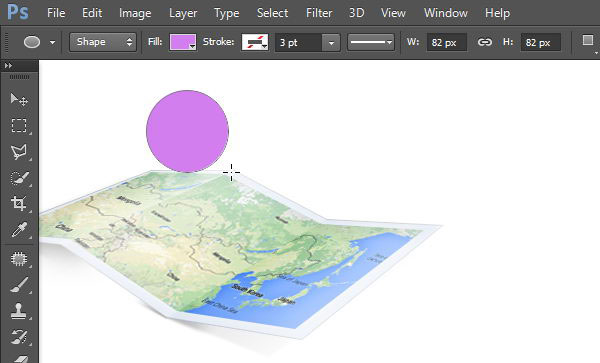The height and width of the screenshot is (363, 600).
Task: Select the Polygonal Lasso tool
Action: 19,152
